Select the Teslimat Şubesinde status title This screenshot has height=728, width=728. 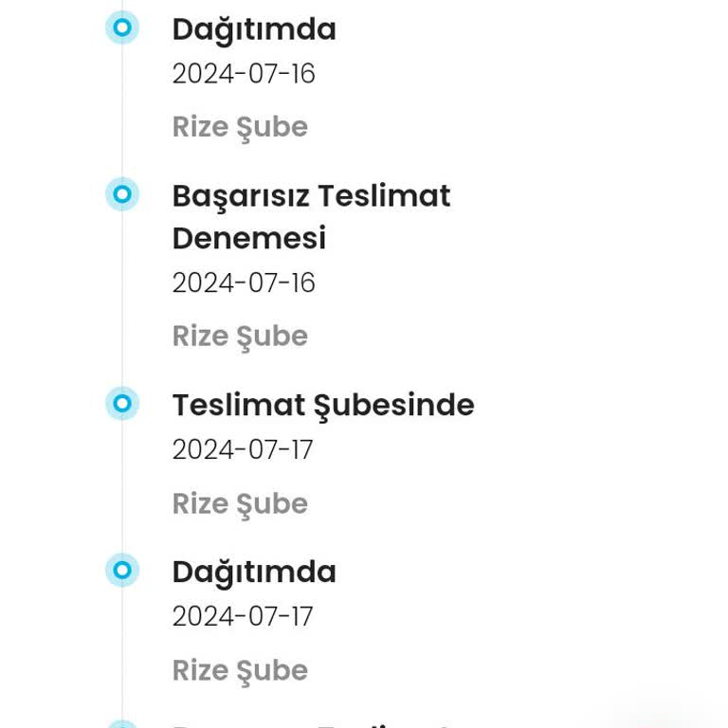(323, 405)
